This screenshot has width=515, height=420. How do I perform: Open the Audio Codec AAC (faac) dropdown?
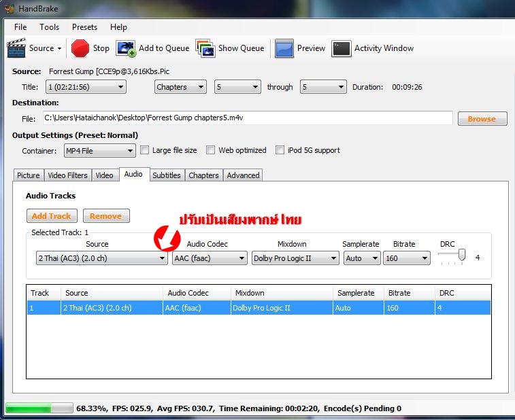click(x=210, y=258)
